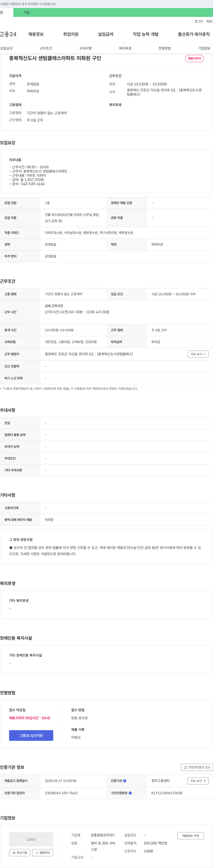Open 지도 보기 arrow beside 청주고용센터
Image resolution: width=213 pixels, height=868 pixels.
(x=198, y=781)
